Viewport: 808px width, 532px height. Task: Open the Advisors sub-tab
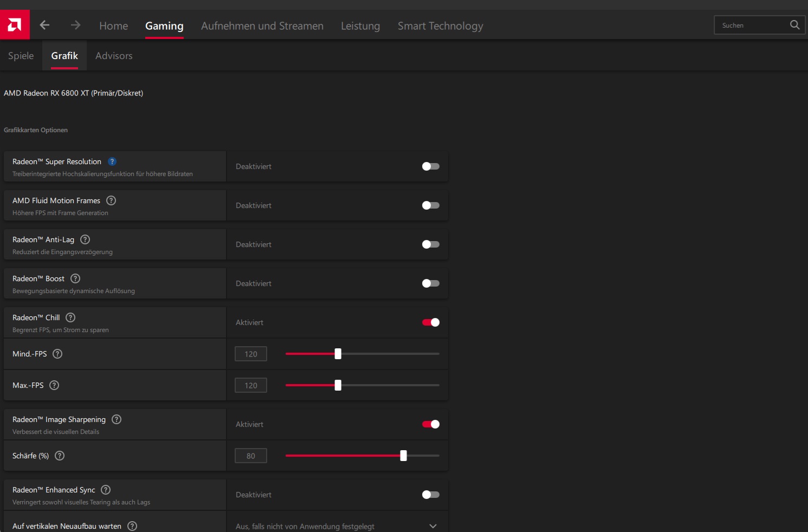pos(114,56)
